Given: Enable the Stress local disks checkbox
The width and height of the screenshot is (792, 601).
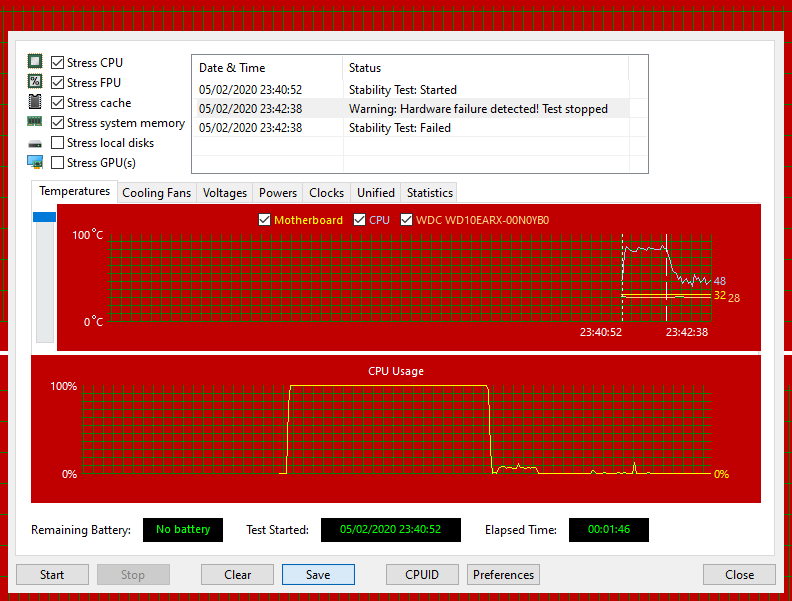Looking at the screenshot, I should (x=58, y=143).
